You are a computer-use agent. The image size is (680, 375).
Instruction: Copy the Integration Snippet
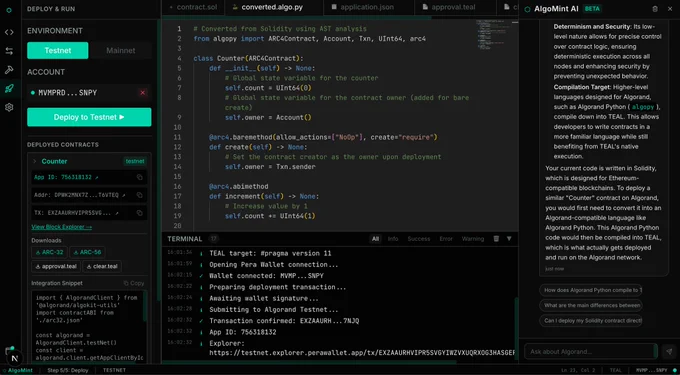(134, 283)
